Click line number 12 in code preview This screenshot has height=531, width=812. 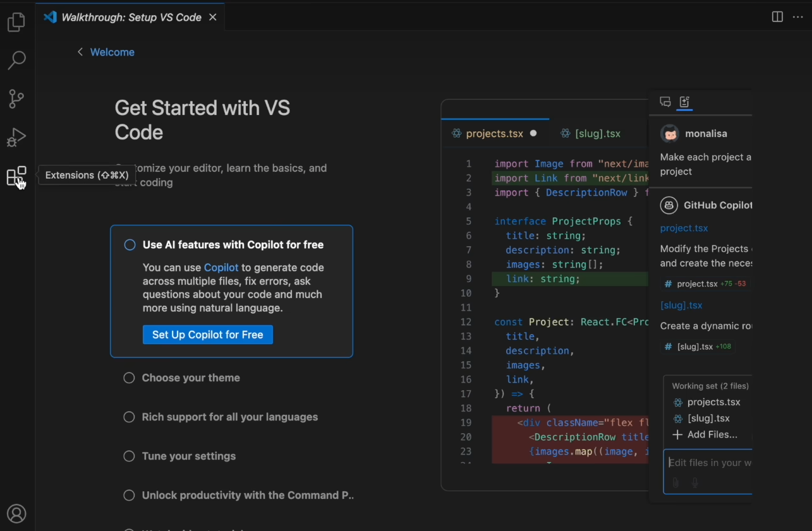coord(466,322)
